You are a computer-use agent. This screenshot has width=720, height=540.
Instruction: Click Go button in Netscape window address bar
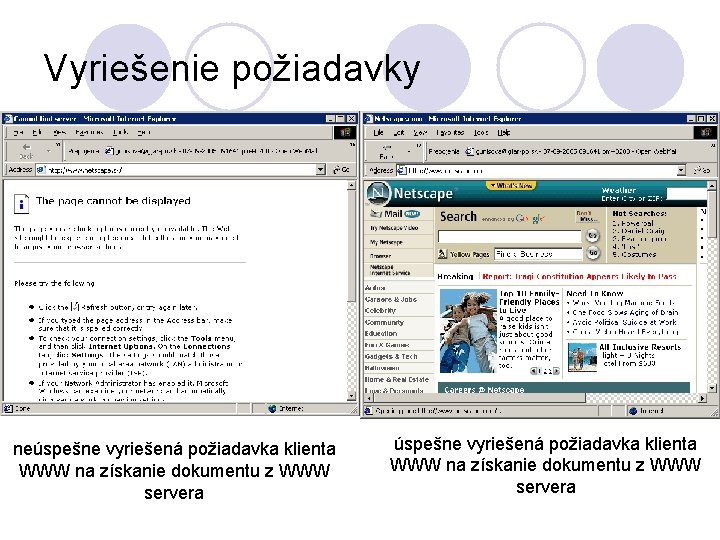point(703,170)
